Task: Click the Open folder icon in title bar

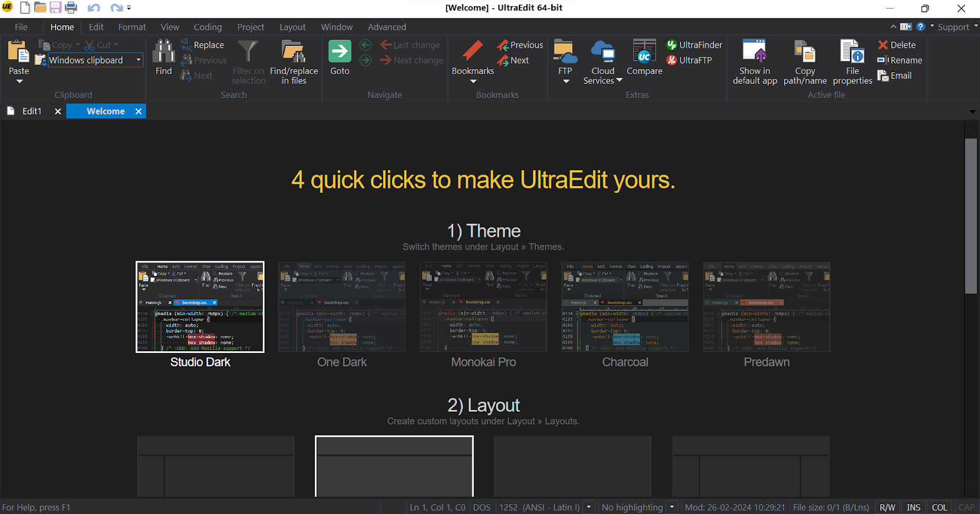Action: 40,8
